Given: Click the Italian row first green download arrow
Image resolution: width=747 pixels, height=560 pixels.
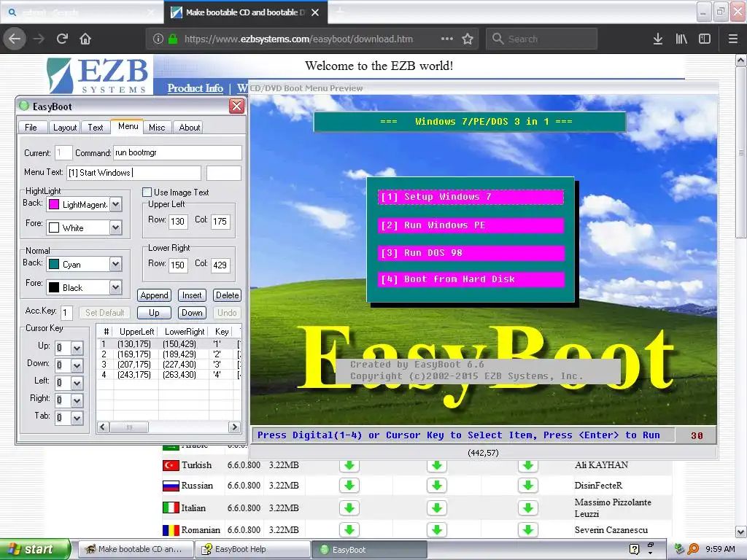Looking at the screenshot, I should tap(349, 508).
